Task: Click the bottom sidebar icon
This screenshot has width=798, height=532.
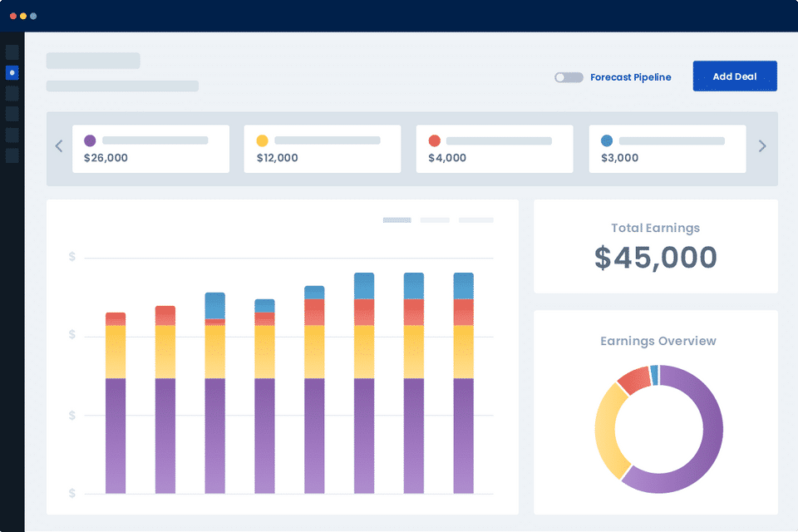Action: tap(12, 155)
